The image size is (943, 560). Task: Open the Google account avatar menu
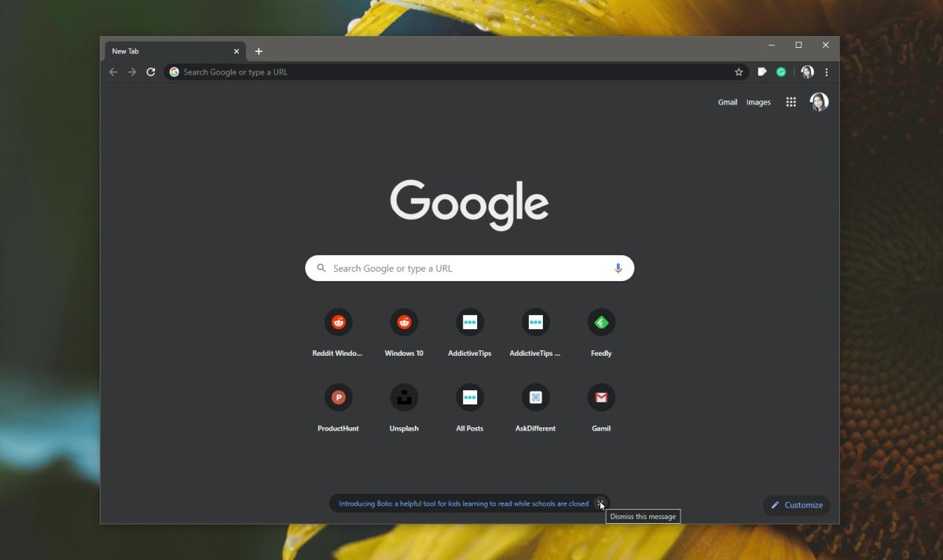click(x=819, y=101)
